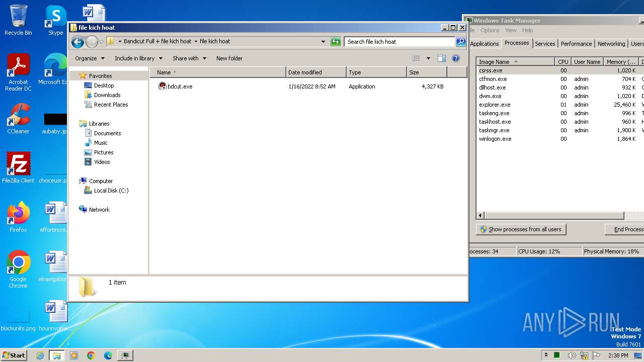Open Downloads in the navigation pane
The image size is (644, 362).
[x=107, y=95]
